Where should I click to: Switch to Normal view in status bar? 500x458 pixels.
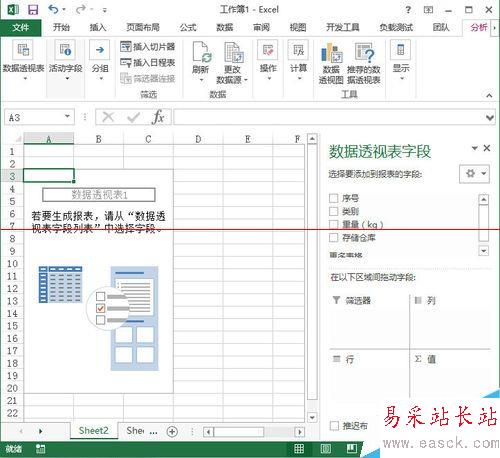click(299, 449)
